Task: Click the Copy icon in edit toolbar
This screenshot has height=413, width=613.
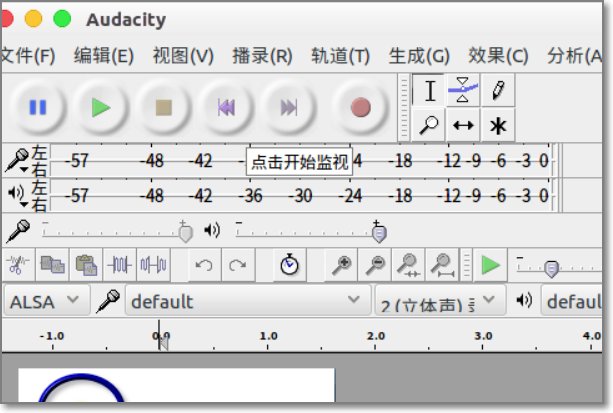Action: [52, 265]
